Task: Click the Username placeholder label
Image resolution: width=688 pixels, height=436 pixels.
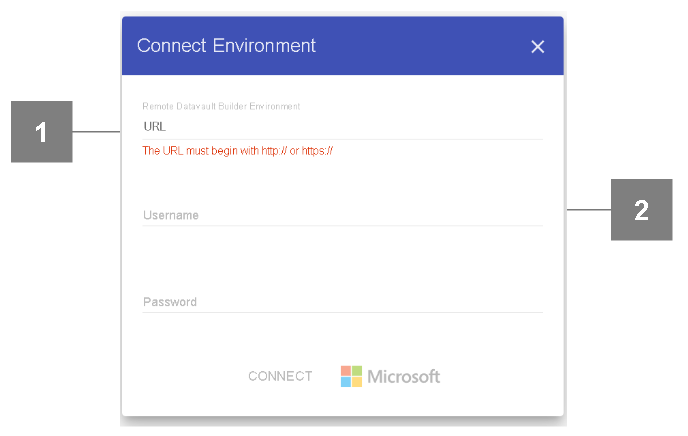Action: [x=170, y=215]
